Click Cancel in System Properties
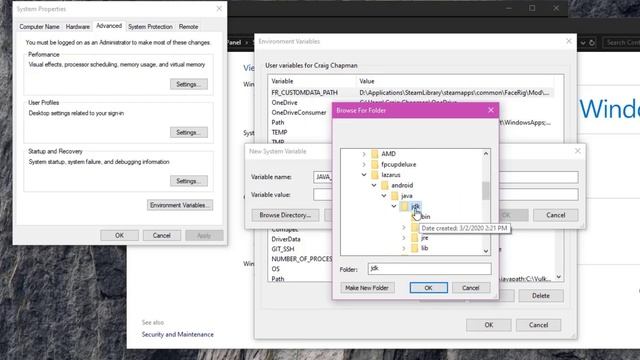This screenshot has width=640, height=360. click(x=162, y=236)
